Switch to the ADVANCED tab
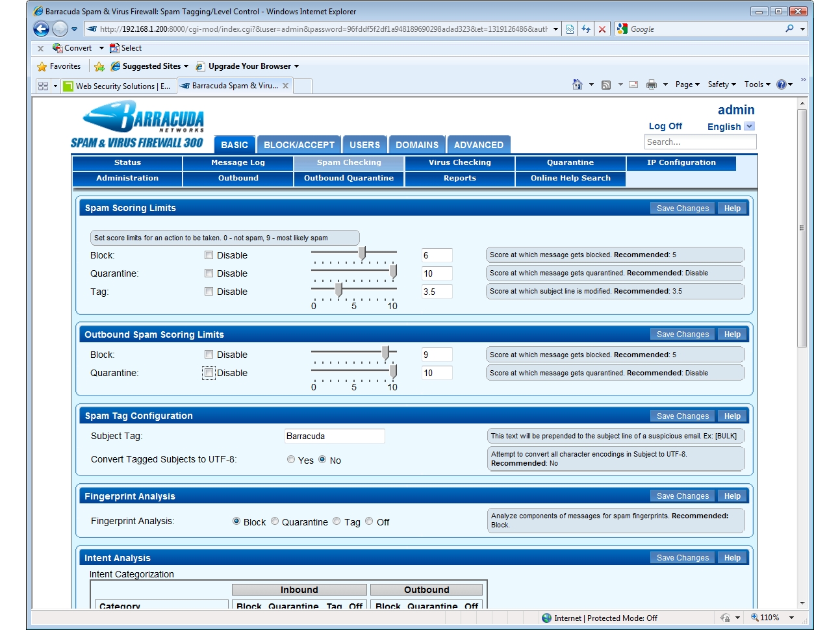Image resolution: width=840 pixels, height=630 pixels. click(x=479, y=145)
